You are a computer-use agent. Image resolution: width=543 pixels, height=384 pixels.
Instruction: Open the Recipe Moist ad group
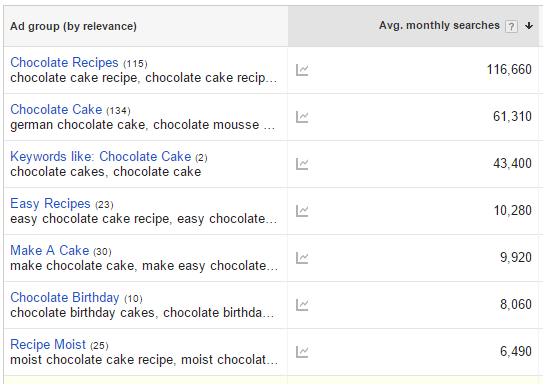(x=48, y=345)
